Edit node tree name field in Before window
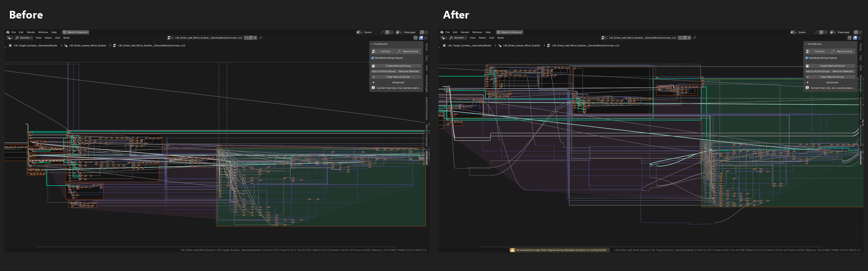The height and width of the screenshot is (271, 868). click(x=208, y=38)
